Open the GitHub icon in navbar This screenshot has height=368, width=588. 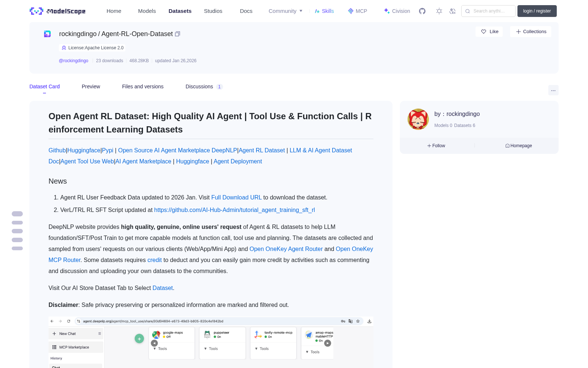(x=422, y=11)
